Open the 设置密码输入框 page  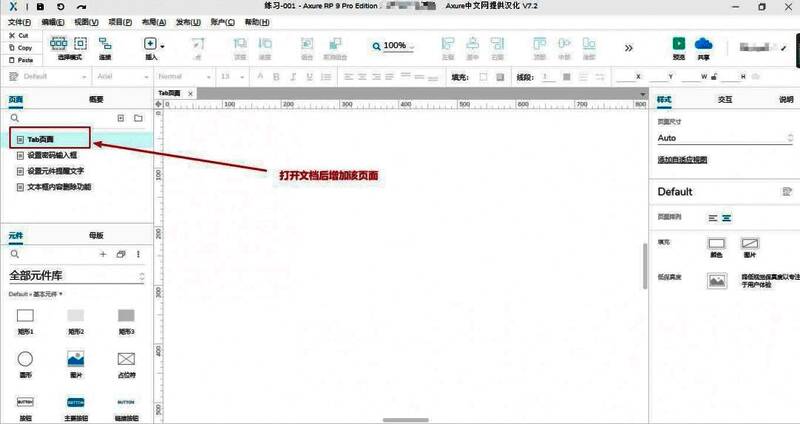(52, 155)
